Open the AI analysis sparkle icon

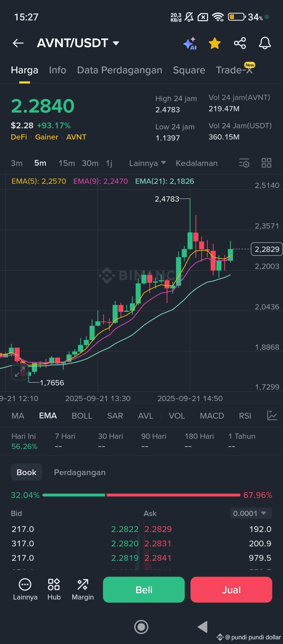[x=190, y=43]
